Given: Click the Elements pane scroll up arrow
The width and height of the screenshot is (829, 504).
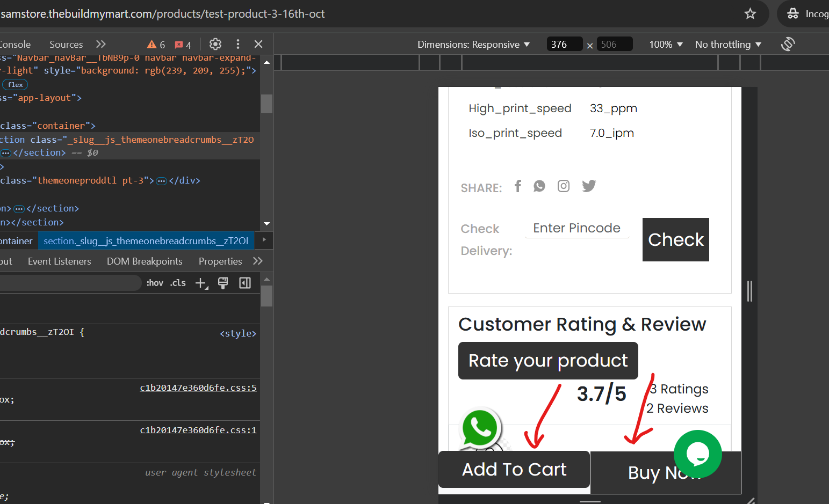Looking at the screenshot, I should (x=266, y=63).
